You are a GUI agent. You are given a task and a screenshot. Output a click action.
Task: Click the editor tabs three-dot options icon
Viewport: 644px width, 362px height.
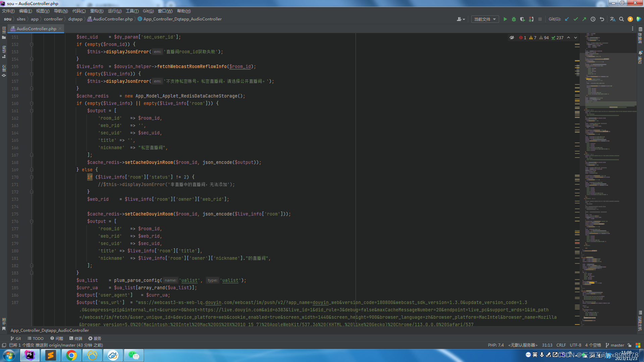click(x=633, y=29)
